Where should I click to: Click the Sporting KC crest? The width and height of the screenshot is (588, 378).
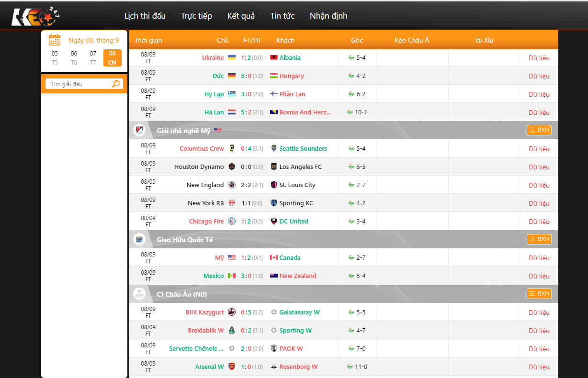click(x=274, y=203)
